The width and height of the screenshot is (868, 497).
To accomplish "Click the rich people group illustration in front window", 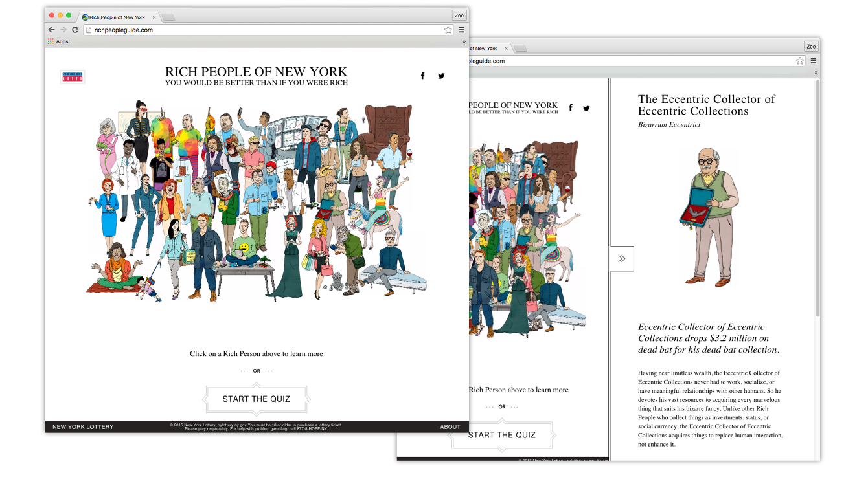I will (x=257, y=201).
